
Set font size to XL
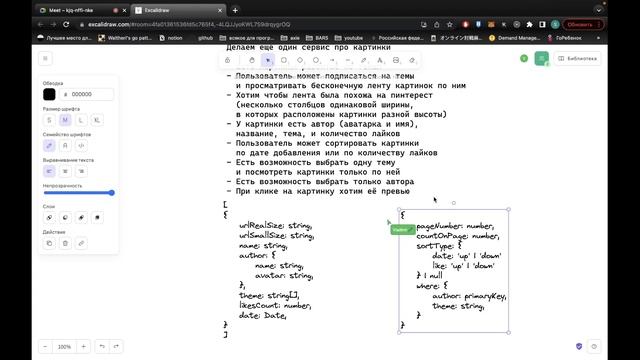point(97,120)
